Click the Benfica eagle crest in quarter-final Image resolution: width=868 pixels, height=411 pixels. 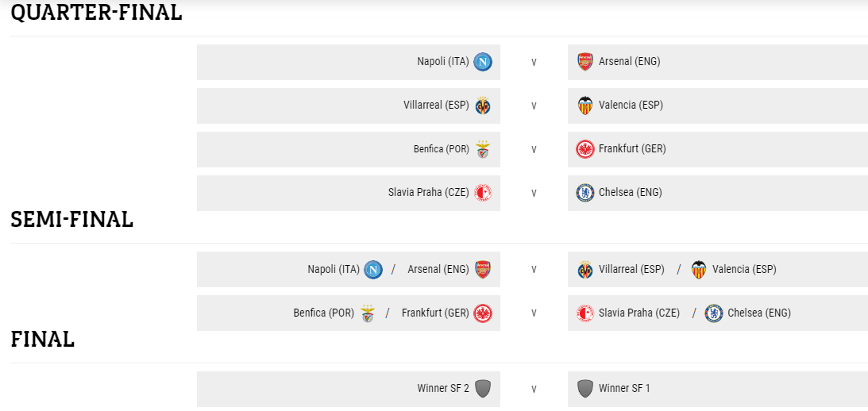click(483, 149)
